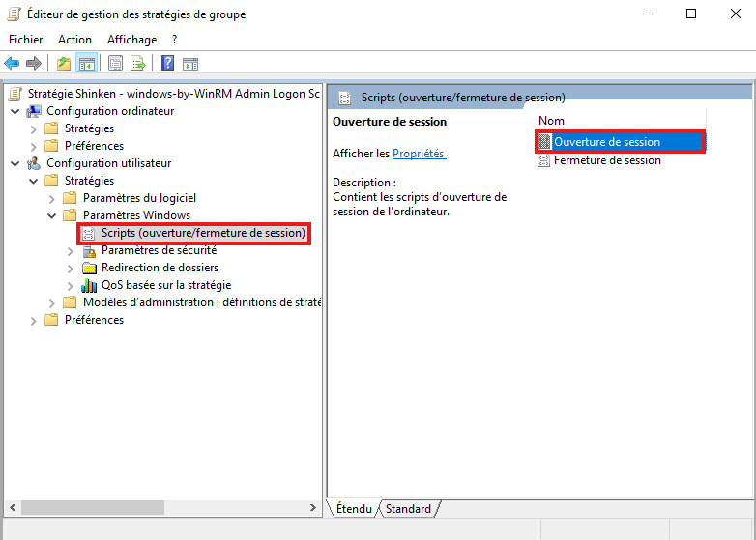Expand the Paramètres de sécurité node
756x540 pixels.
point(70,250)
